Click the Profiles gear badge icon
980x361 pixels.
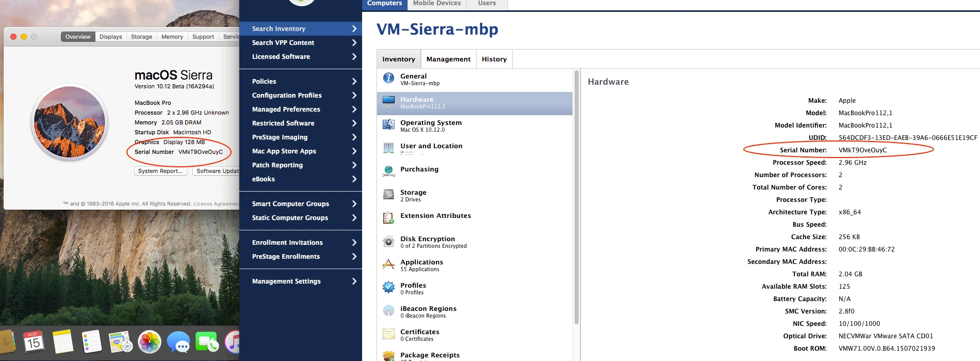[x=388, y=287]
